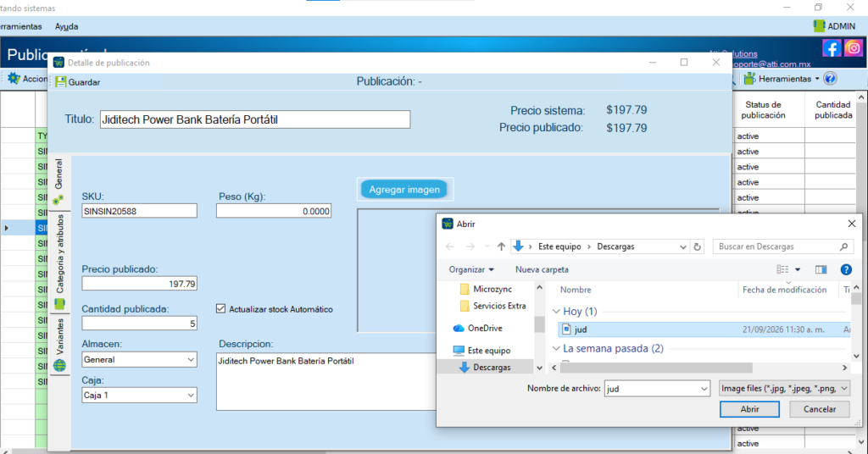Click the SKU input field
Image resolution: width=868 pixels, height=454 pixels.
click(x=140, y=211)
